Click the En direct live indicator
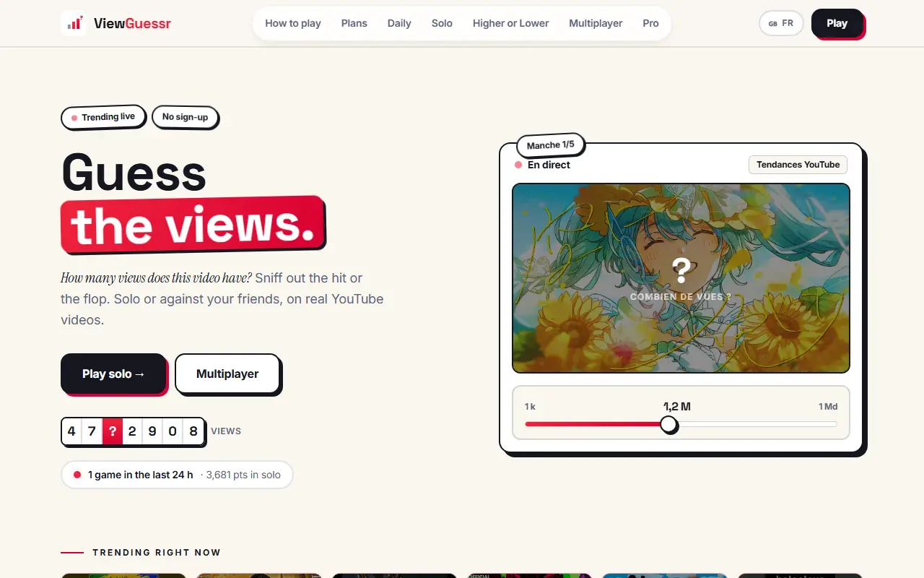The image size is (924, 578). click(x=542, y=165)
